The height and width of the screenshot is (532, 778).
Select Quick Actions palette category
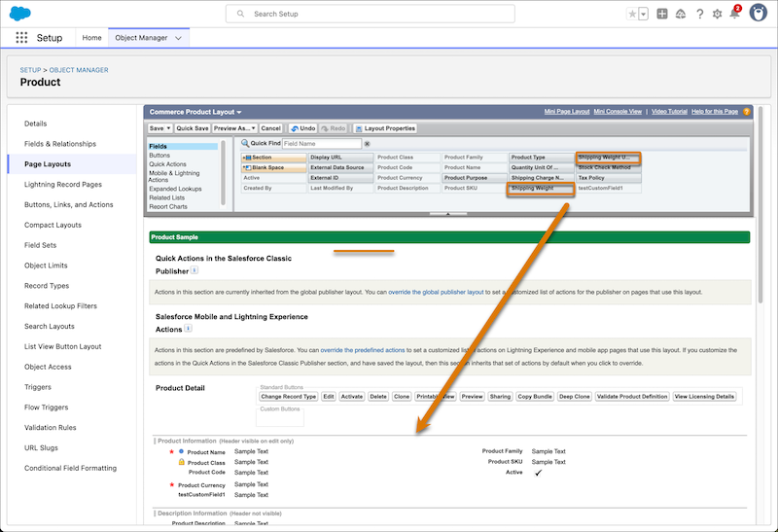point(167,164)
